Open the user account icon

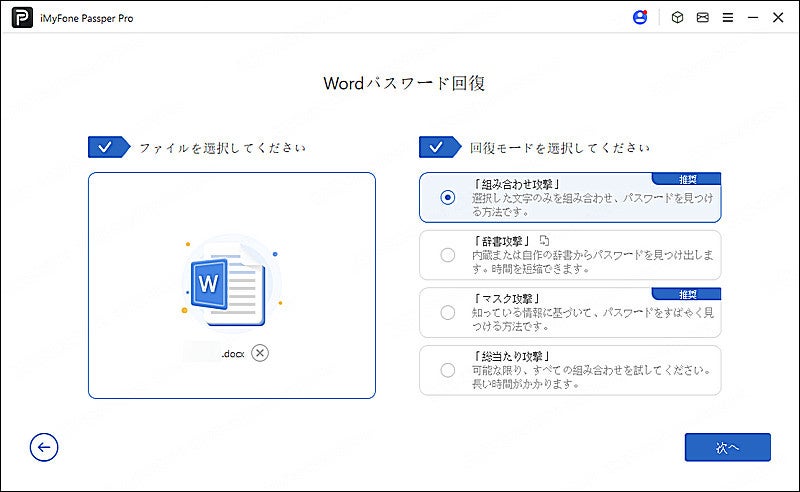click(x=640, y=17)
